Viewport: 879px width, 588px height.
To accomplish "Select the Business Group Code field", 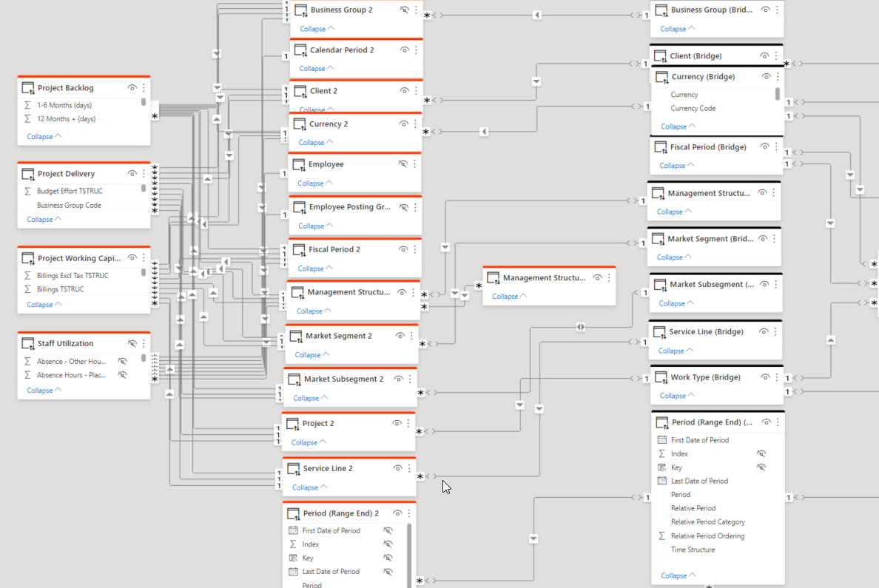I will [x=69, y=206].
